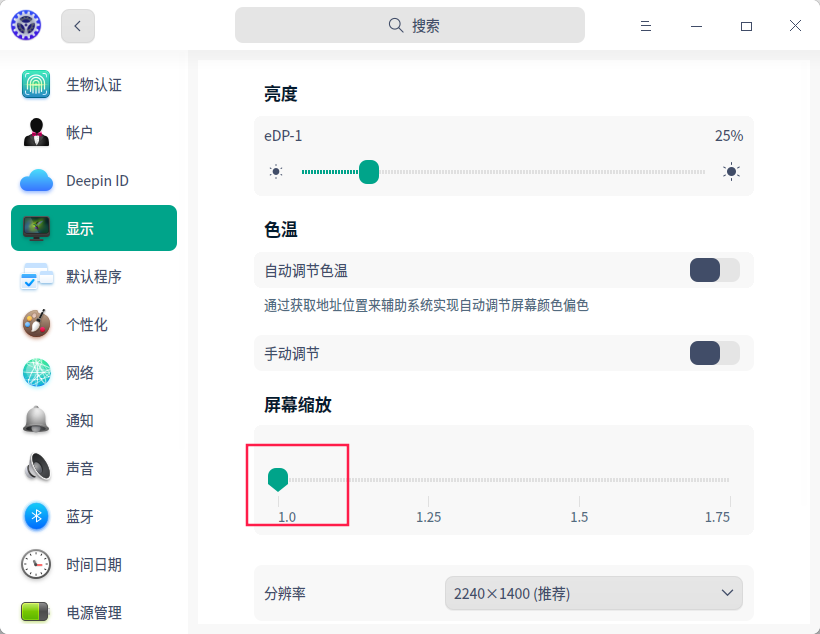The image size is (820, 634).
Task: Select the 显示 sidebar item
Action: 94,228
